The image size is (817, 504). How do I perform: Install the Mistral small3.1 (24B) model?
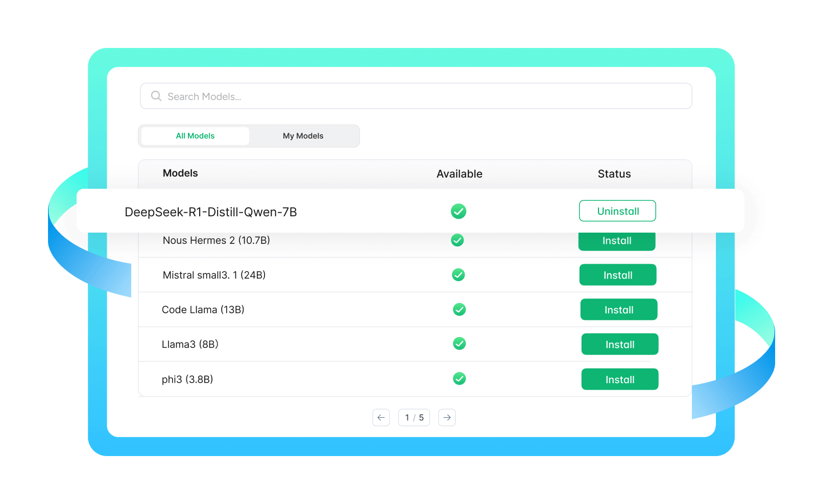pyautogui.click(x=617, y=275)
